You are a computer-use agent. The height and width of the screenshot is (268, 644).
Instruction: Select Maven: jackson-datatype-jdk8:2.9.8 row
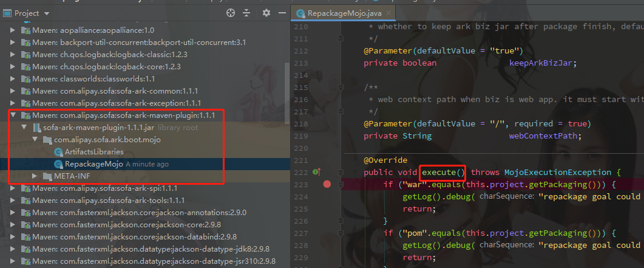[144, 249]
